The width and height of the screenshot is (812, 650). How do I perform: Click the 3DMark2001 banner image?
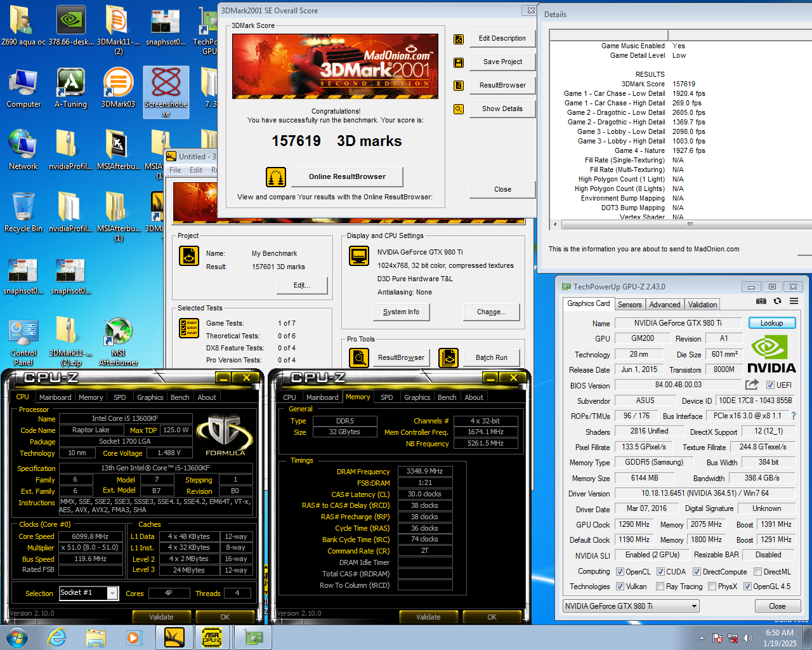pos(335,65)
